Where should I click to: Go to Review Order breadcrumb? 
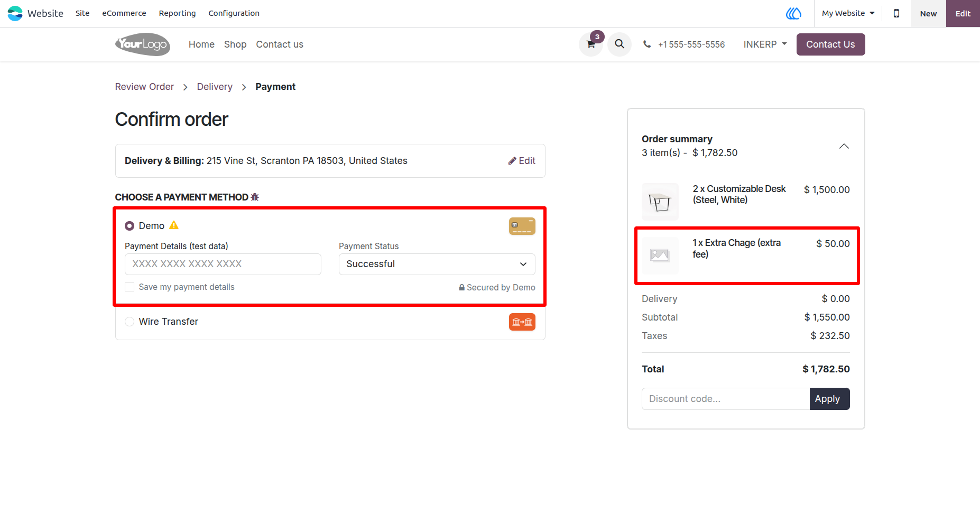pyautogui.click(x=144, y=87)
